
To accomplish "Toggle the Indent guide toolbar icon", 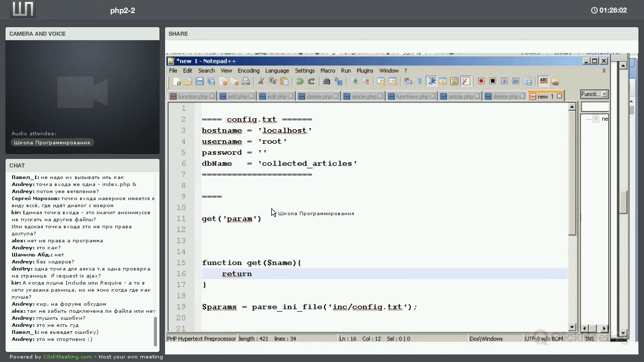I will point(431,81).
